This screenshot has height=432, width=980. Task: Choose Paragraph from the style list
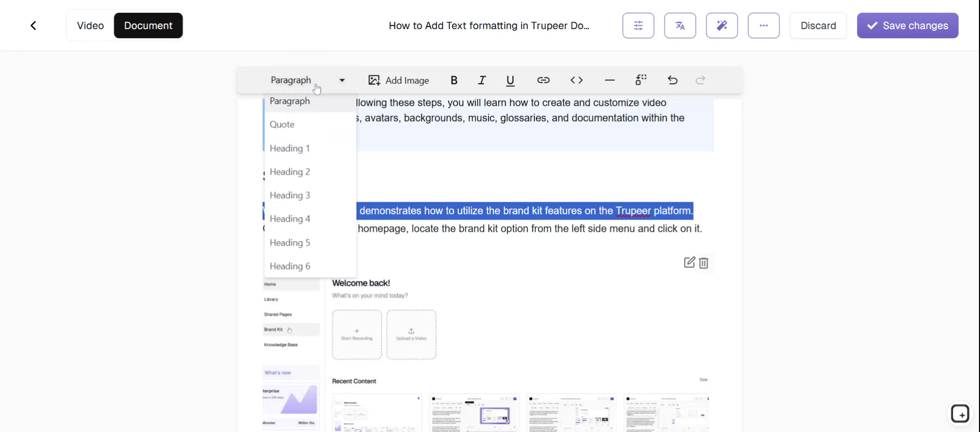point(310,101)
